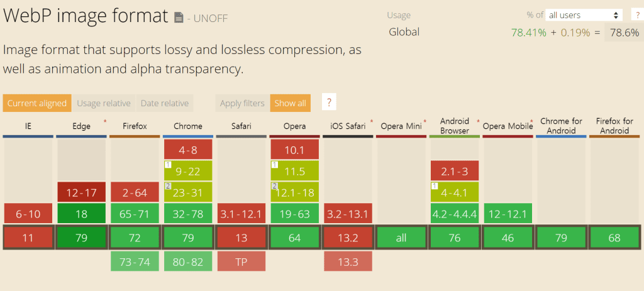Click the Show all button

[x=290, y=103]
